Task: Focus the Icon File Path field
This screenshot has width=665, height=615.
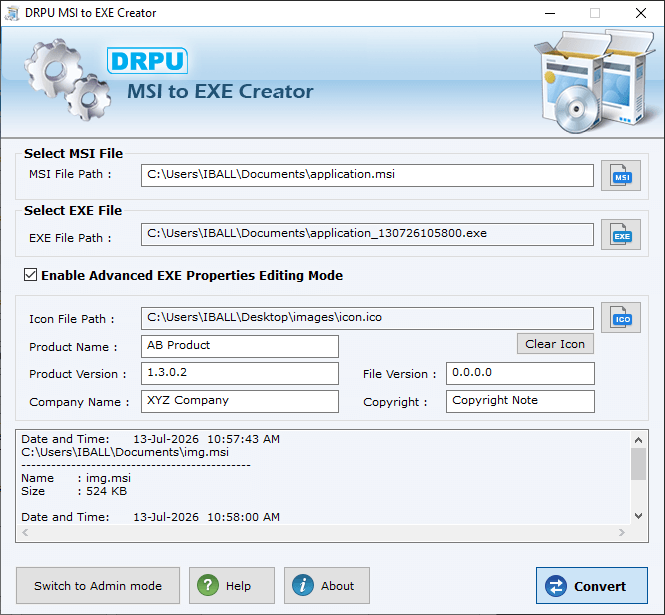Action: coord(367,318)
